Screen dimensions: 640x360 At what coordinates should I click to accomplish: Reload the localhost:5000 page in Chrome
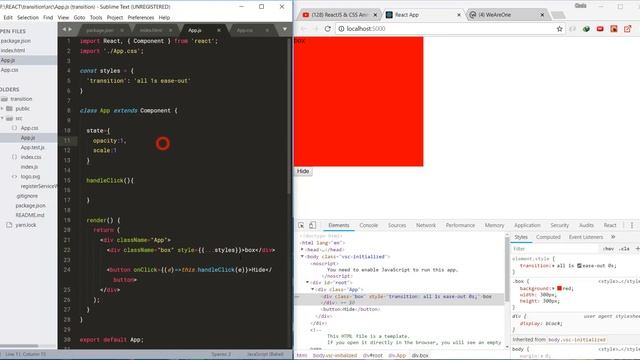[327, 29]
